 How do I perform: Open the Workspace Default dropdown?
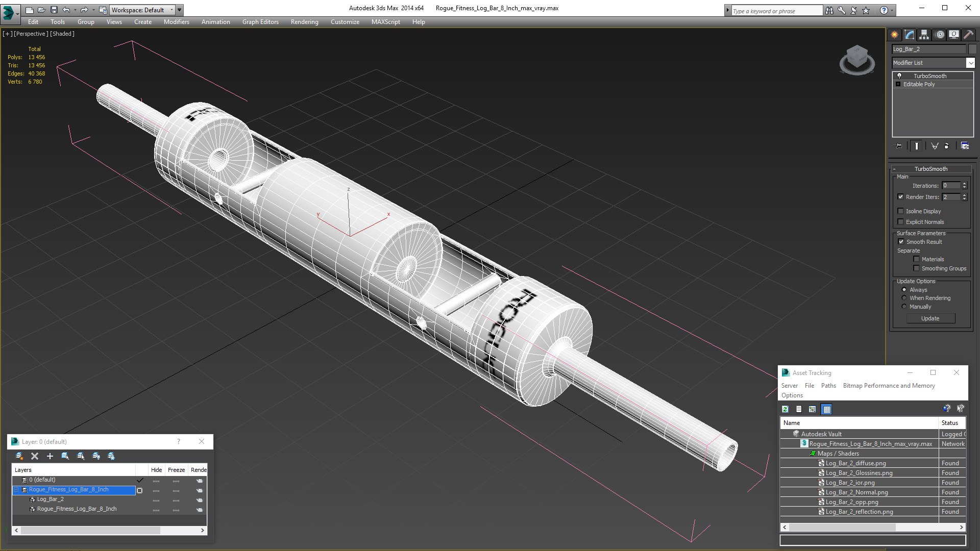pos(143,10)
